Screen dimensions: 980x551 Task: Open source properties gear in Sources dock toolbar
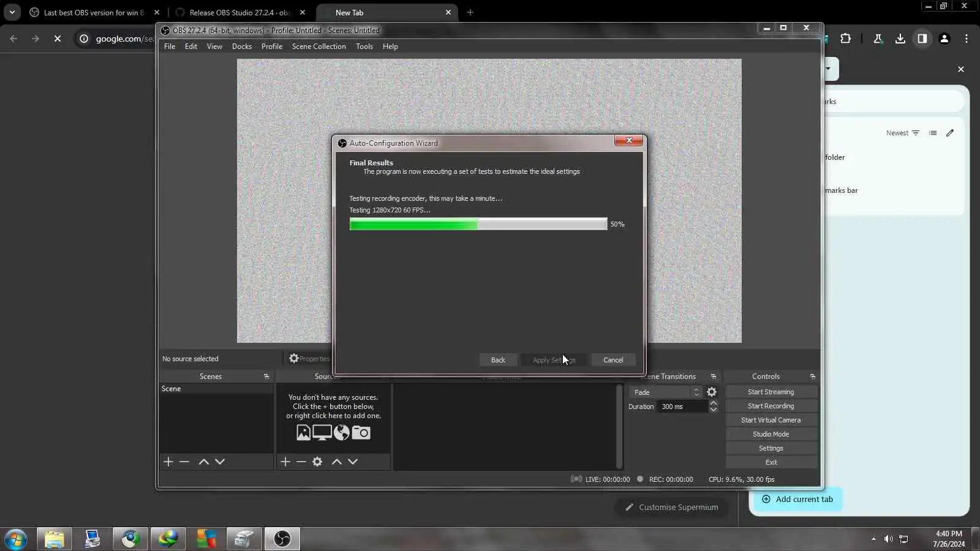[x=317, y=462]
